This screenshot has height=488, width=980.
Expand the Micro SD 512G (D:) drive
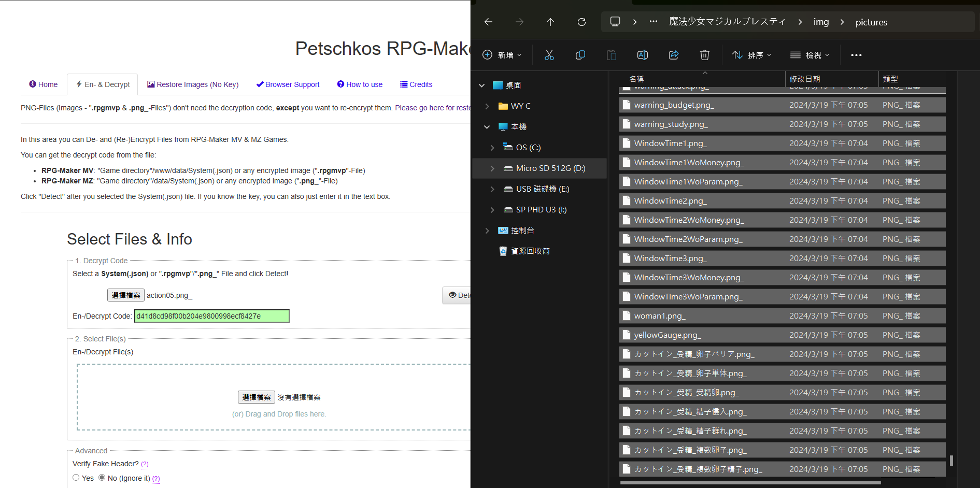(492, 168)
